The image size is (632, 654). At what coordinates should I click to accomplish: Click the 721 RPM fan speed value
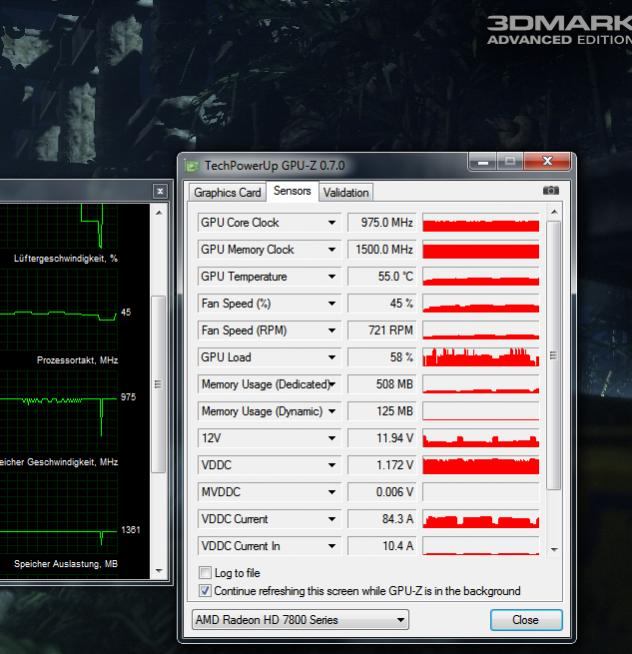point(390,331)
